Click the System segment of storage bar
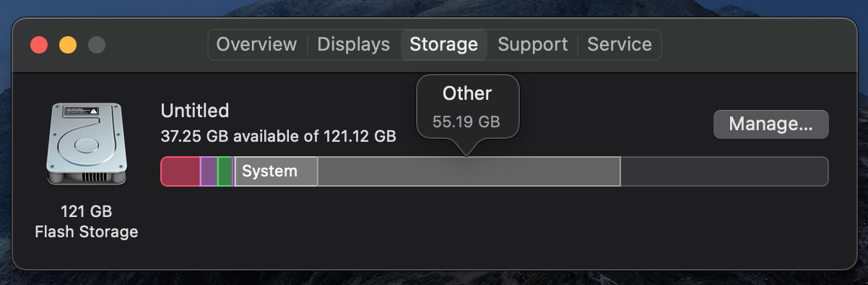The height and width of the screenshot is (285, 868). pyautogui.click(x=277, y=171)
